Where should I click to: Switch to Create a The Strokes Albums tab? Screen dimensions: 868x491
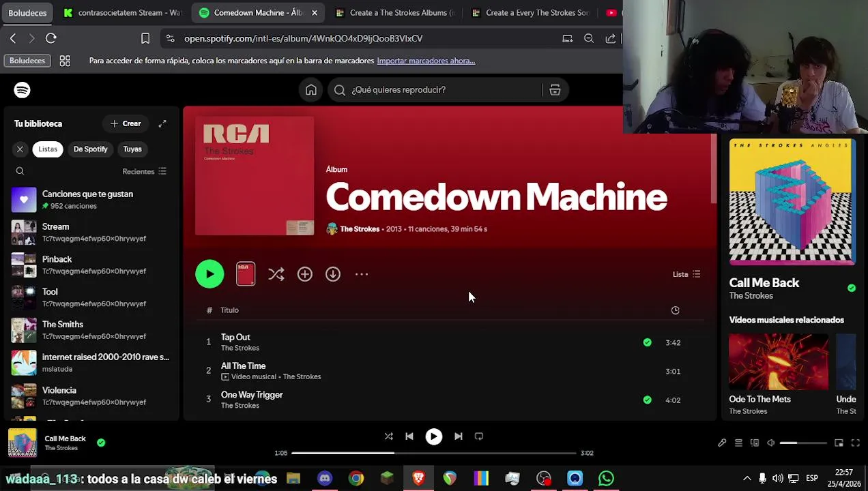(x=395, y=12)
